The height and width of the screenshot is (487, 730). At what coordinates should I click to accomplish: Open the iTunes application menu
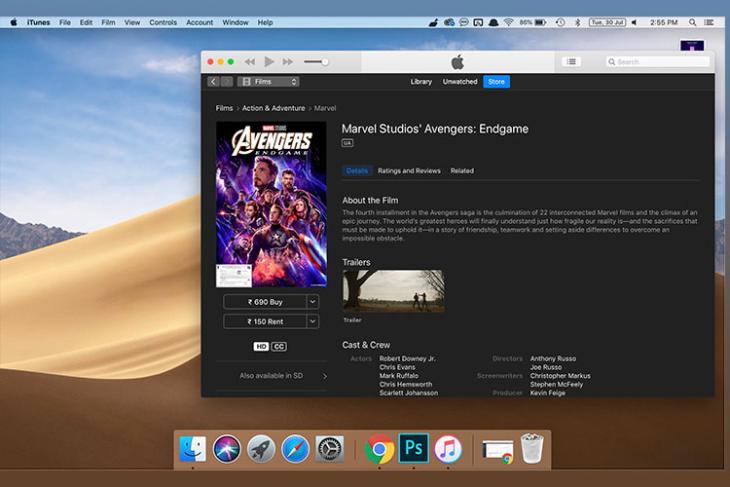tap(38, 22)
